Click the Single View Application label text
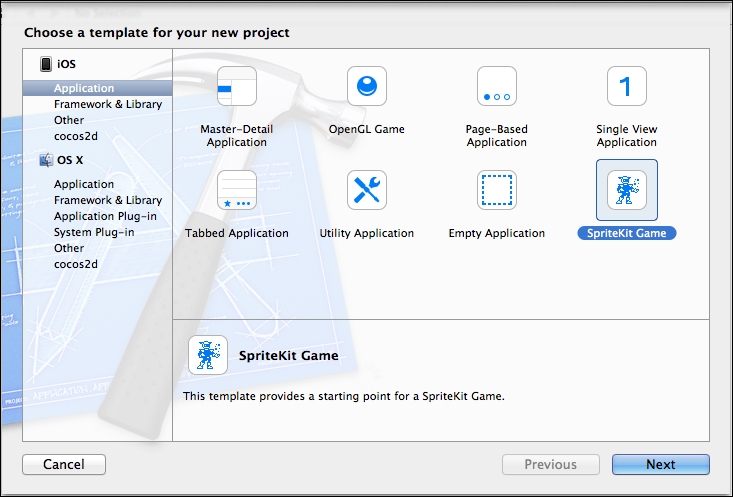 [x=626, y=136]
